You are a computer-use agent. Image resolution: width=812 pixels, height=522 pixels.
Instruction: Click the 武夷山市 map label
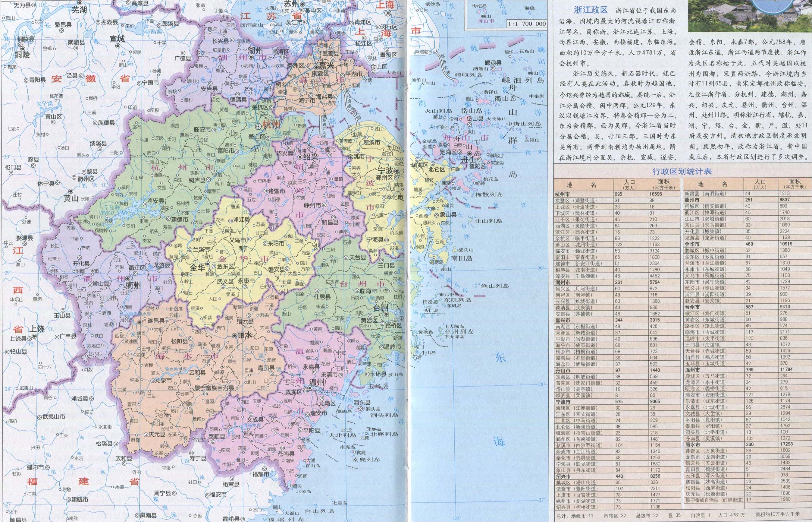coord(54,417)
